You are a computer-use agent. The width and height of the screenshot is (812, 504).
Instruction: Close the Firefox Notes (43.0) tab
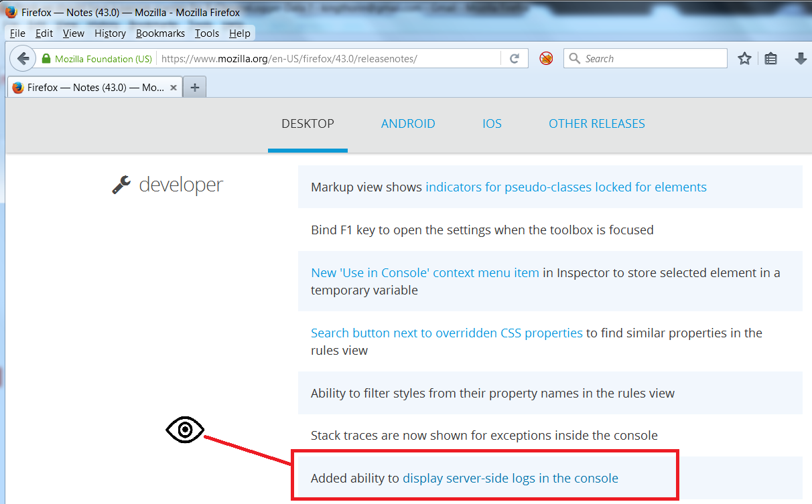click(x=174, y=88)
